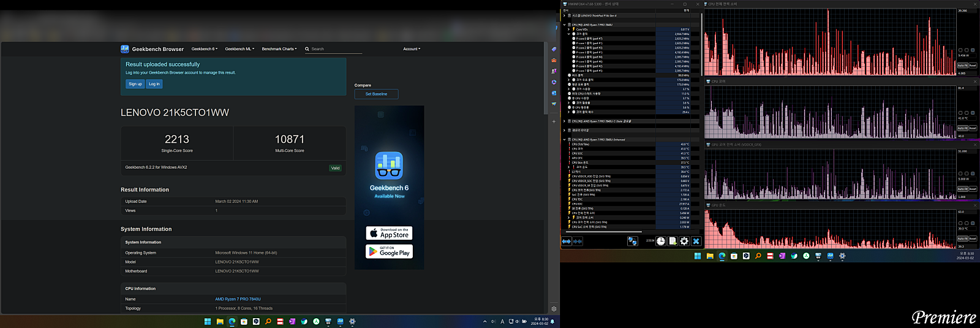Close the GPU 온도 graph window
980x328 pixels.
click(974, 205)
